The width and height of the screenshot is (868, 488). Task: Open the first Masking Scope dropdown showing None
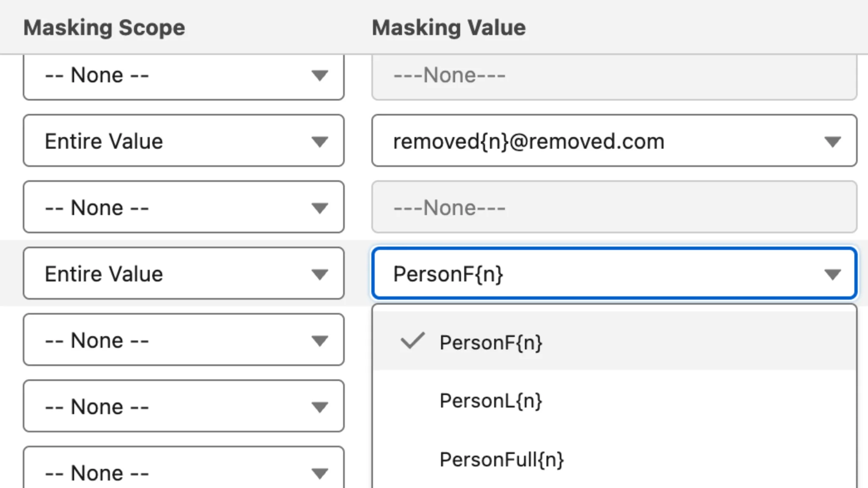pos(183,75)
